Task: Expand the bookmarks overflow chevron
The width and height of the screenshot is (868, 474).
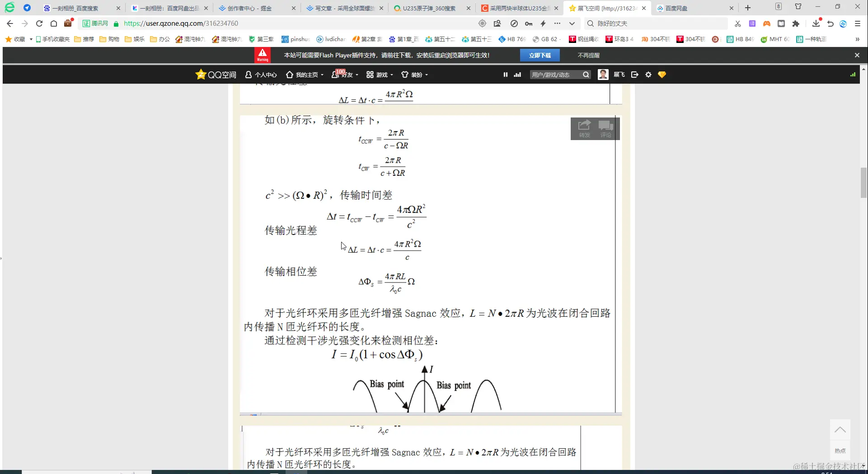Action: point(857,39)
